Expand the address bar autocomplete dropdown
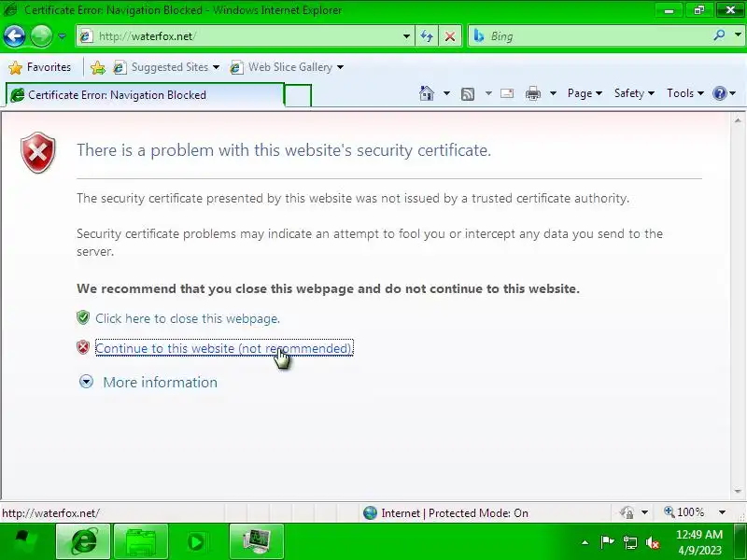 pos(406,36)
